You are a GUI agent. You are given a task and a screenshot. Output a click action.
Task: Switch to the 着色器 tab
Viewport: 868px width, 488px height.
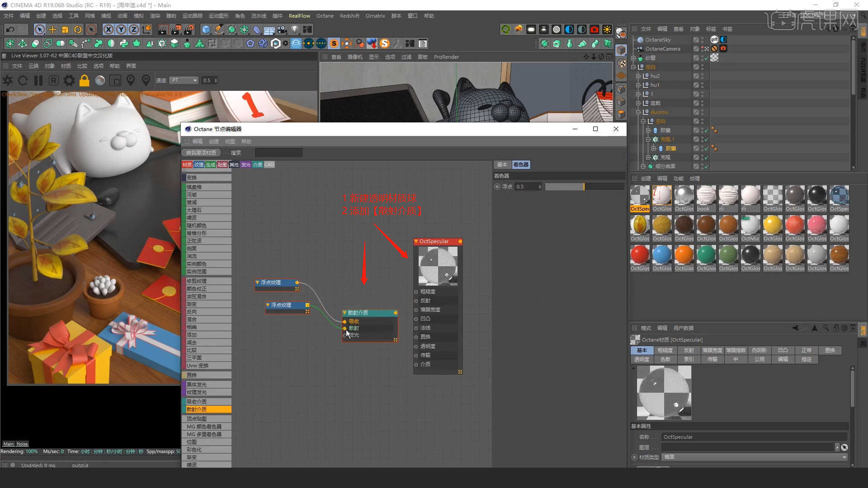pos(521,165)
